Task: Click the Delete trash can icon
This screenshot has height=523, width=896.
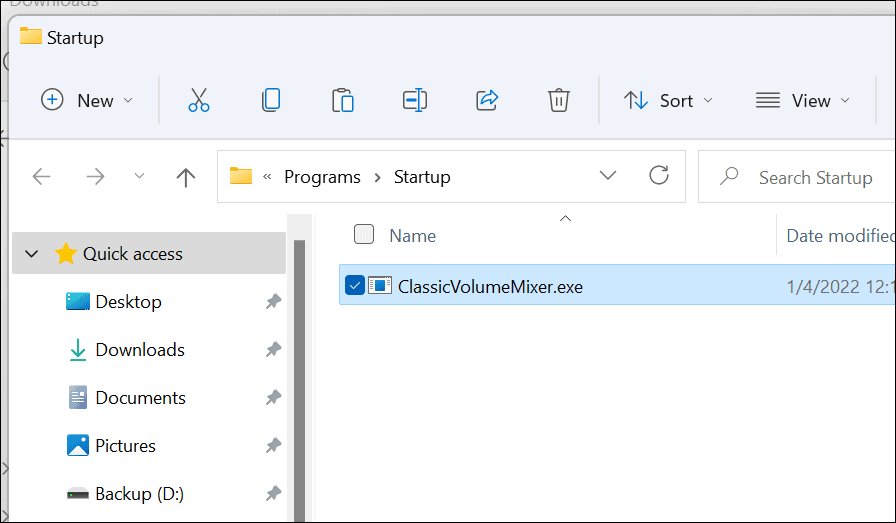Action: (x=558, y=100)
